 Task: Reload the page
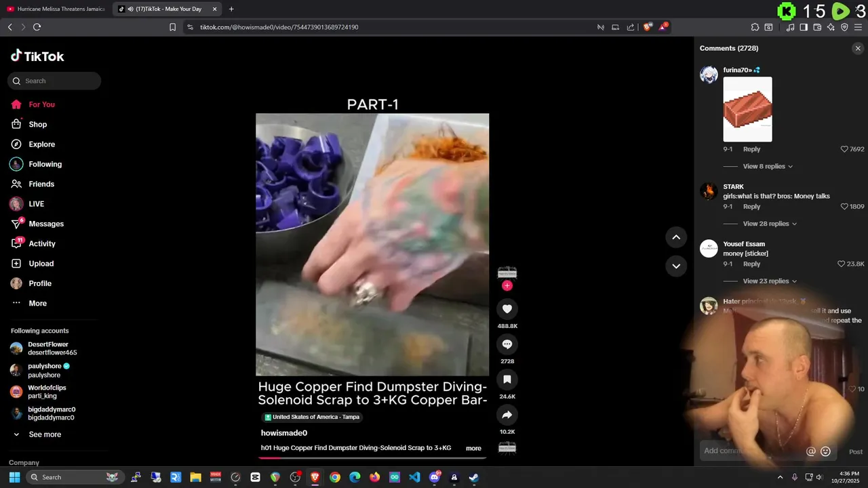pos(37,27)
